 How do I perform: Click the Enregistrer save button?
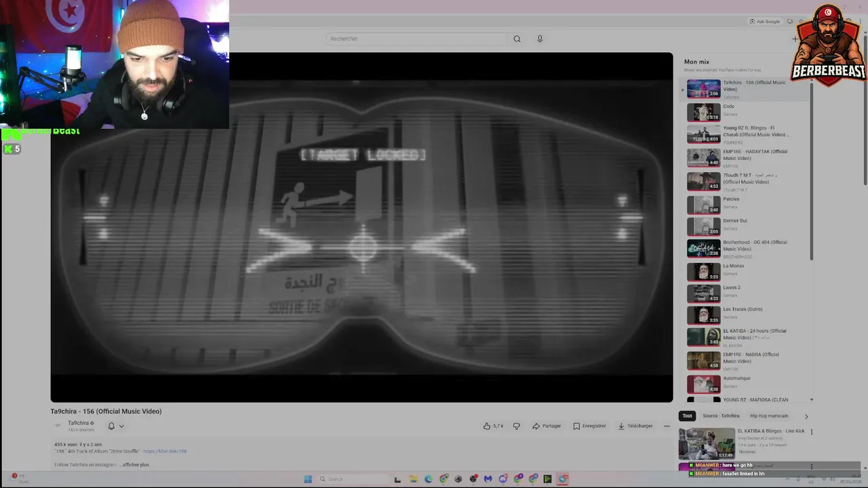[x=589, y=426]
